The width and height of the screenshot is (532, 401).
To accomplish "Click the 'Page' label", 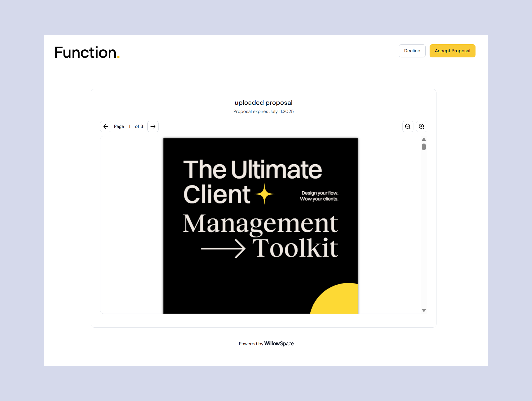I will point(119,126).
